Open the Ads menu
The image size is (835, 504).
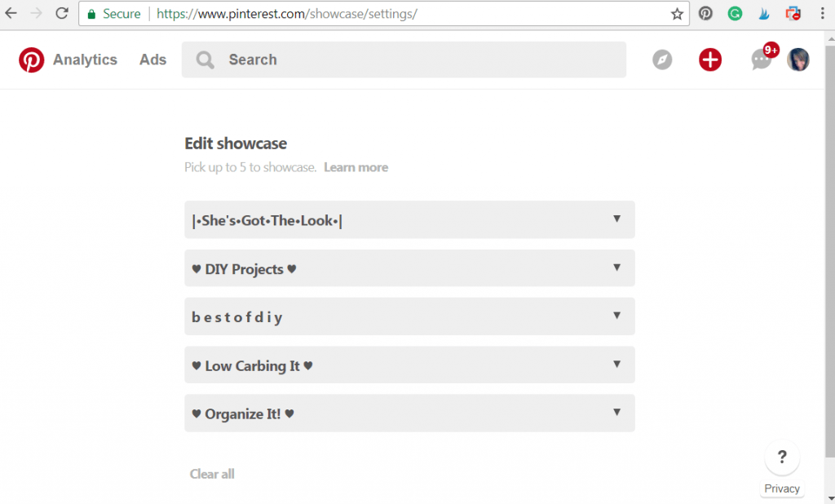tap(152, 60)
